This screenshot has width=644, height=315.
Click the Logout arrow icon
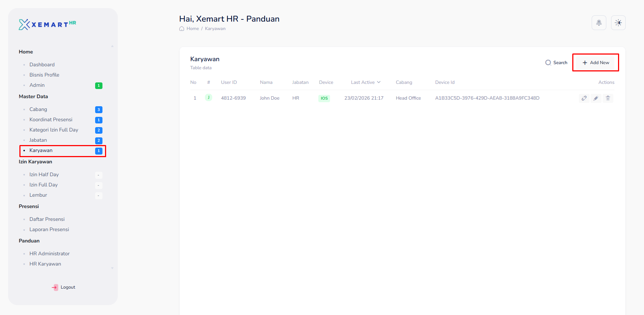tap(55, 288)
